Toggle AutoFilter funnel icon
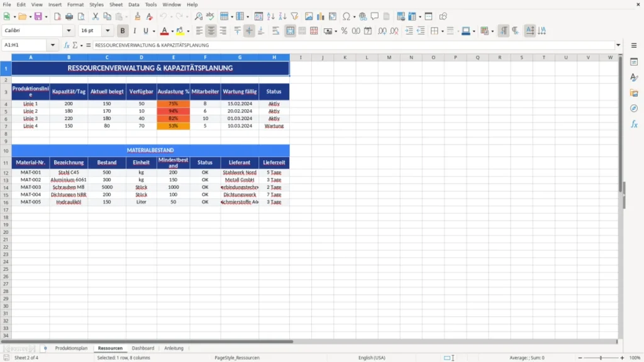Screen dimensions: 644x362 point(294,16)
